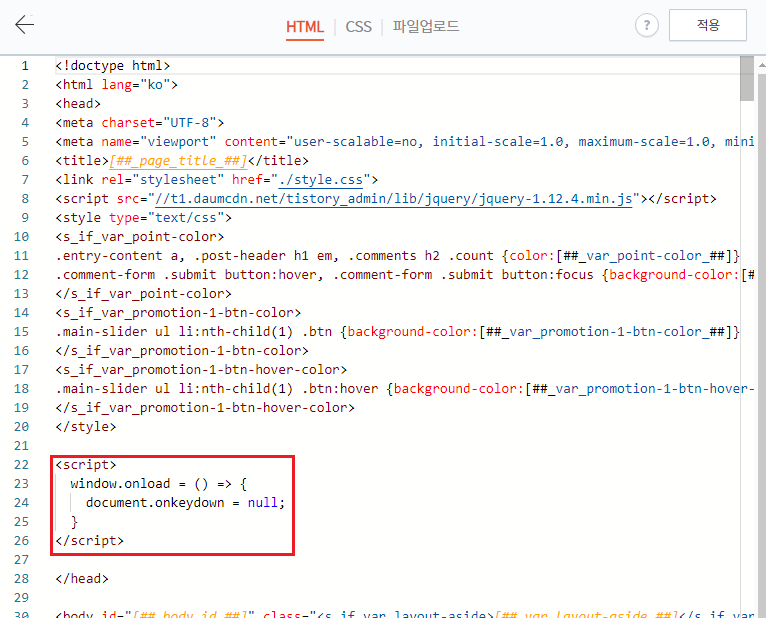The width and height of the screenshot is (766, 618).
Task: Open the 파일업로드 tab
Action: [x=426, y=26]
